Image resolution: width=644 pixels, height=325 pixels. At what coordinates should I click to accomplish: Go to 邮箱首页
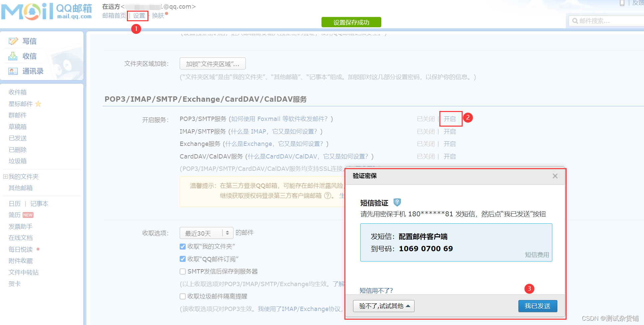pyautogui.click(x=114, y=15)
